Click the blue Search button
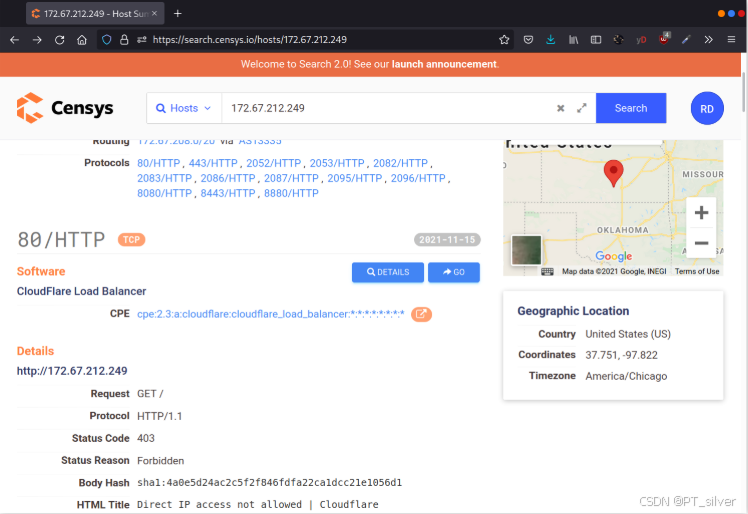748x514 pixels. tap(631, 108)
